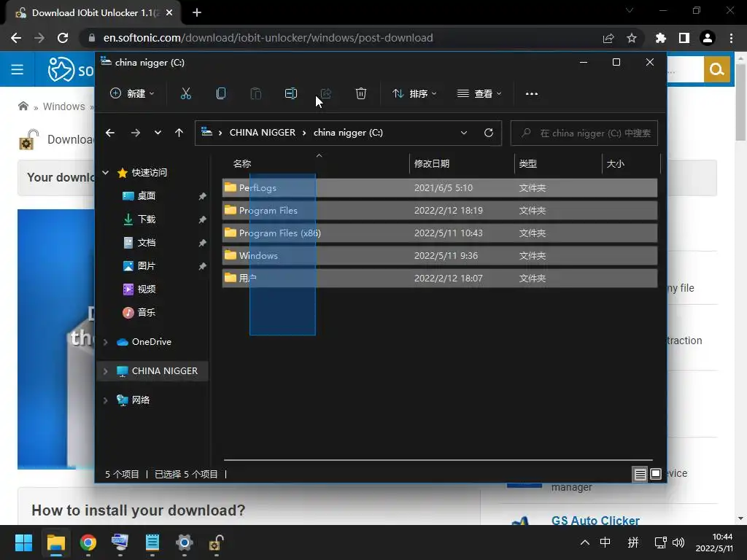Go up one folder level in Explorer

point(179,133)
